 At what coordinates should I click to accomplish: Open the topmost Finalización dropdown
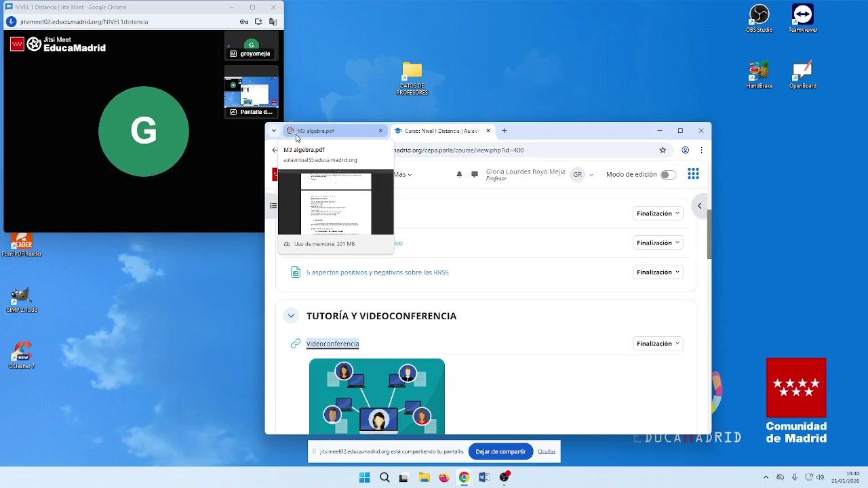(x=658, y=213)
